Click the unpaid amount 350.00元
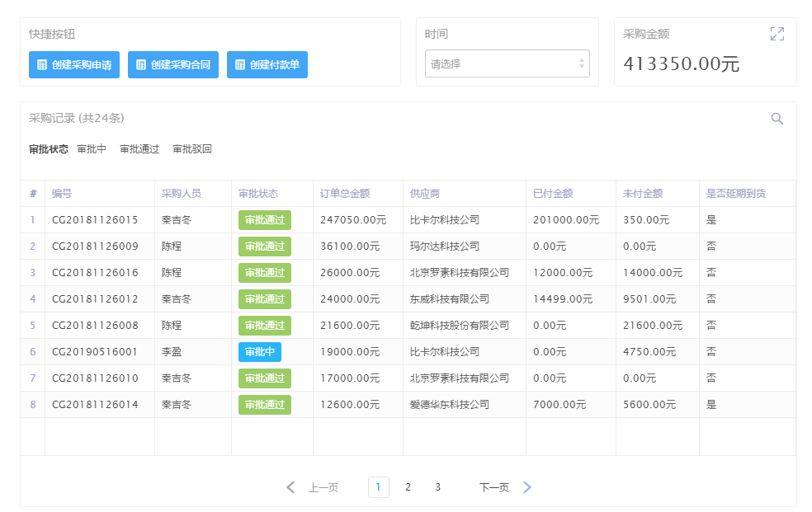 coord(646,220)
